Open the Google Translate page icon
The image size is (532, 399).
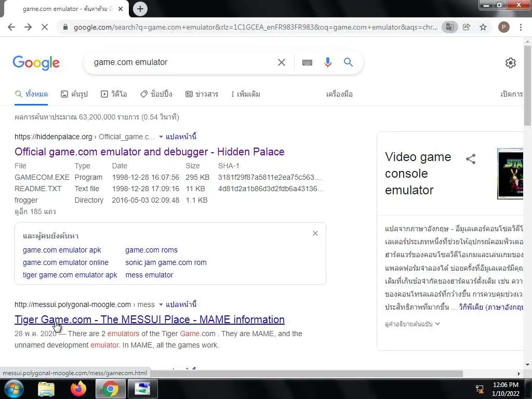point(449,27)
